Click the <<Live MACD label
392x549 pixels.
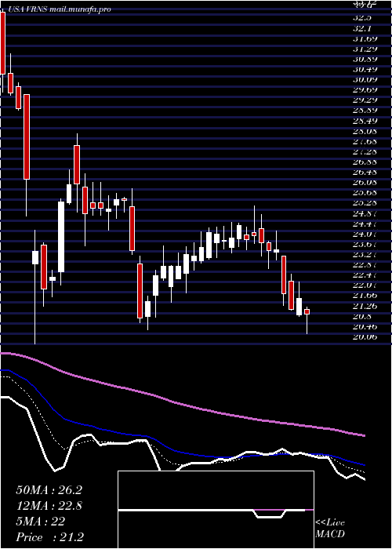click(330, 529)
